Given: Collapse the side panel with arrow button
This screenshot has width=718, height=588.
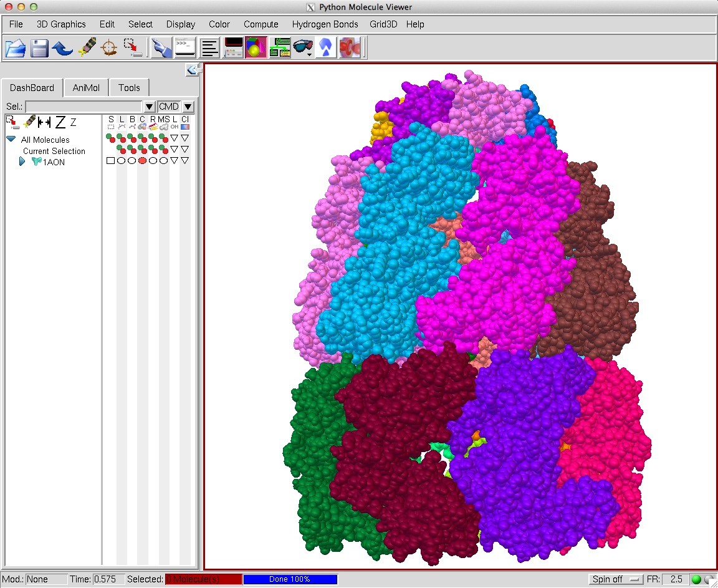Looking at the screenshot, I should (x=192, y=70).
